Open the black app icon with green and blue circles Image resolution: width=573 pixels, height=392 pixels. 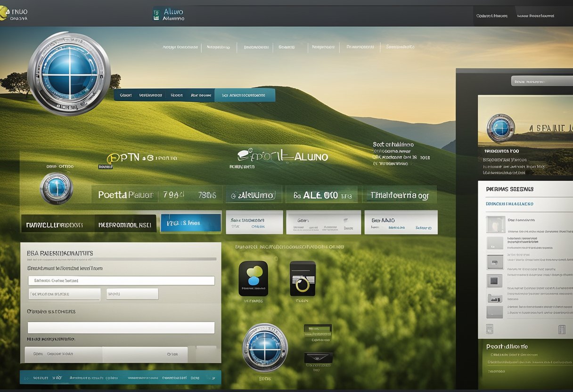253,278
